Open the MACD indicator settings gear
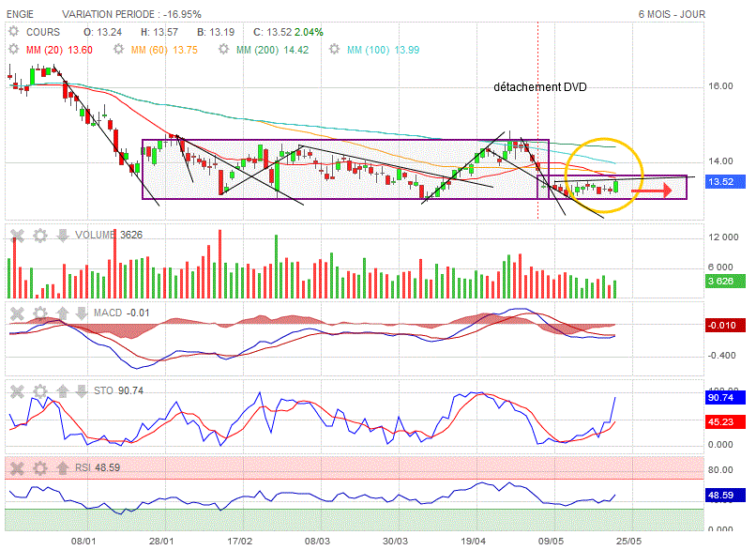 pos(39,313)
